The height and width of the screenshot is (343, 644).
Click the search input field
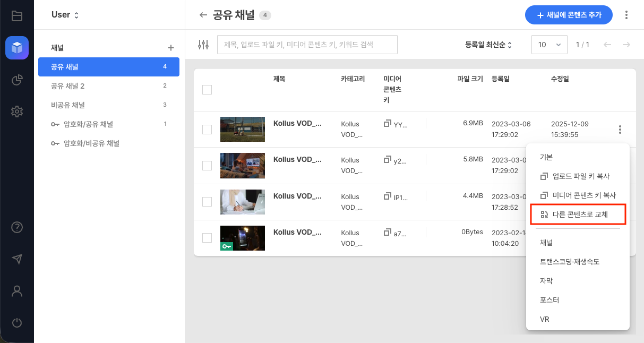tap(307, 45)
